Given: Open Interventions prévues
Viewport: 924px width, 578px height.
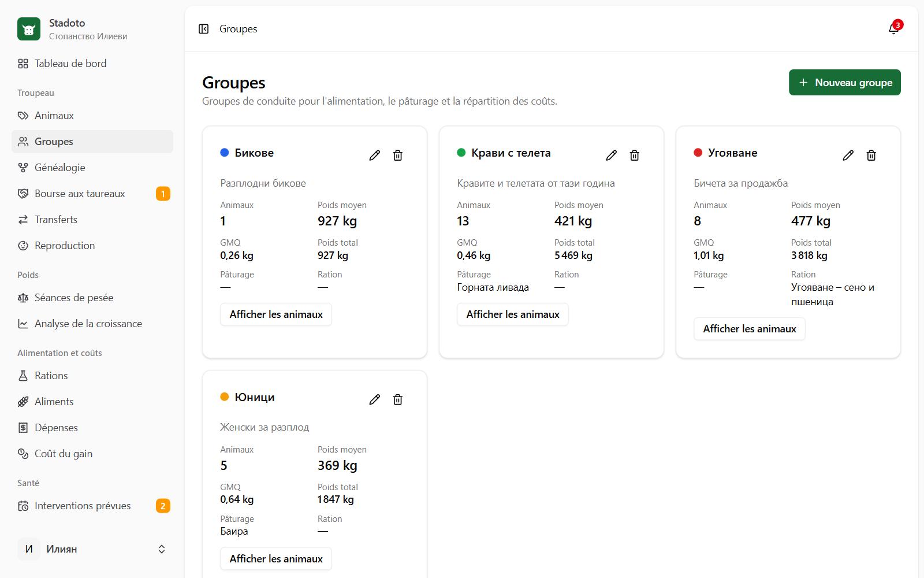Looking at the screenshot, I should pos(92,506).
